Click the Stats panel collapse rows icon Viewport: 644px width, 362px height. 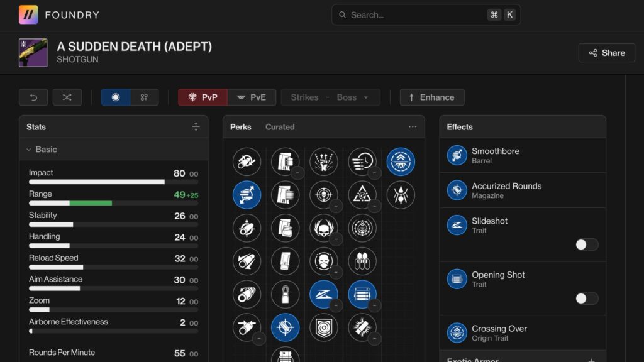[196, 127]
